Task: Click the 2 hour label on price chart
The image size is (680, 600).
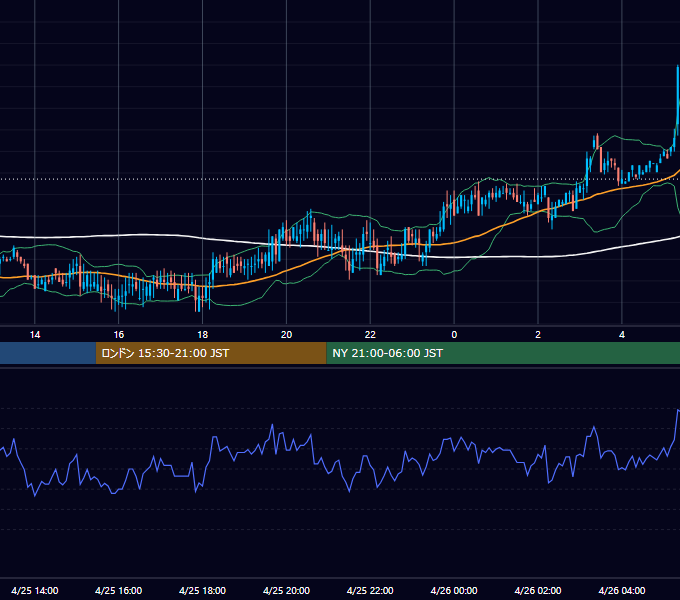Action: pyautogui.click(x=538, y=335)
